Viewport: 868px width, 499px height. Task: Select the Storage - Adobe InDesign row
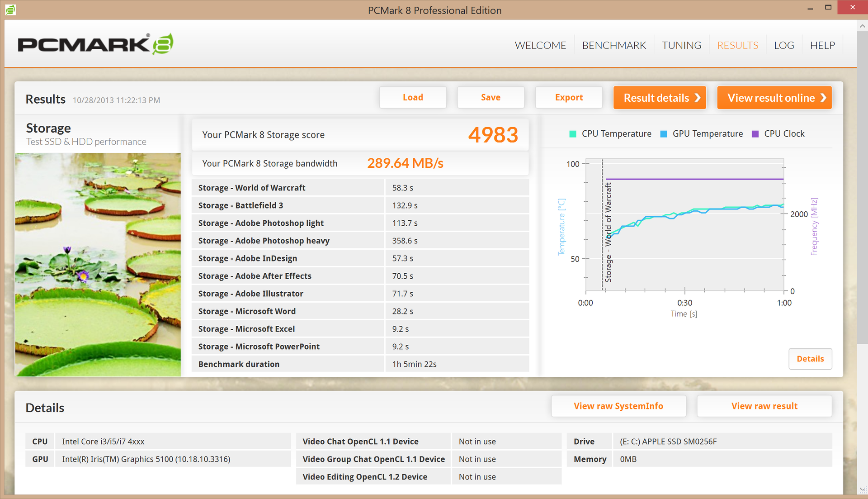360,258
